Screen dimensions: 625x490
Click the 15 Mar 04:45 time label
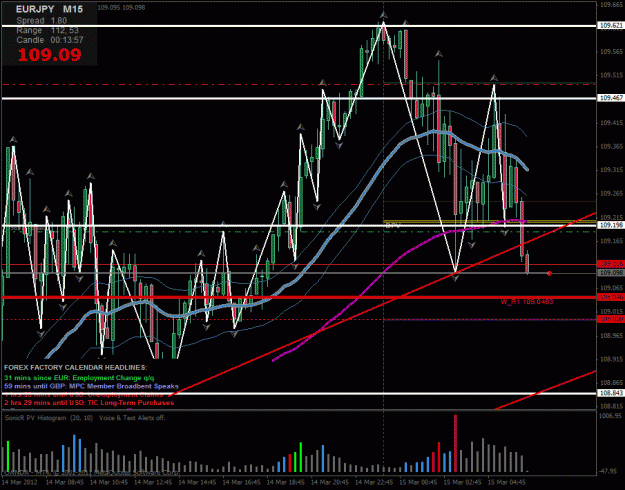tap(507, 482)
